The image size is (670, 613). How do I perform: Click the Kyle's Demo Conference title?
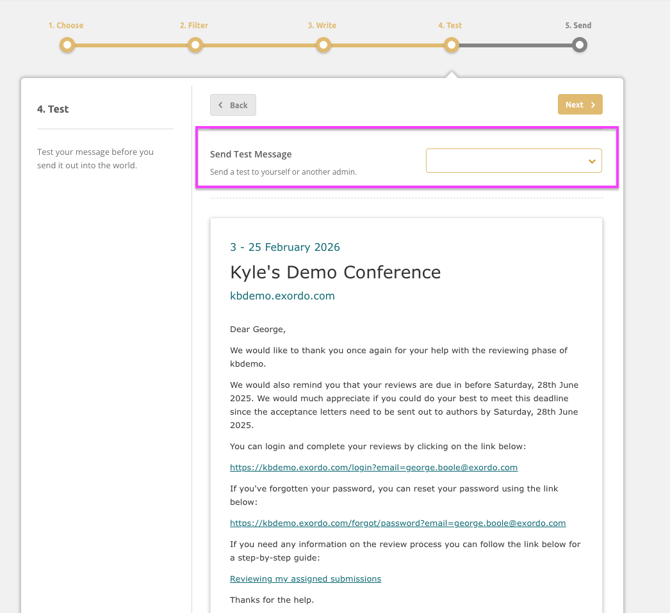[x=335, y=272]
